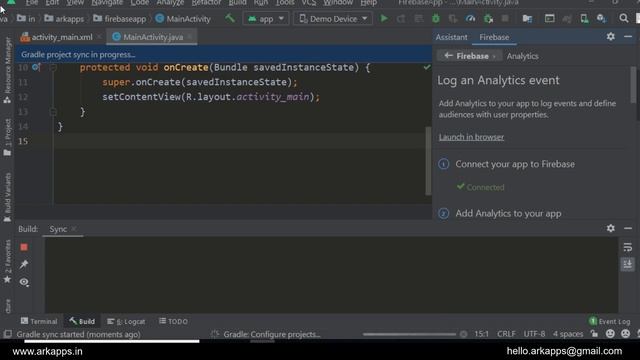Select the Sync tab in Build panel

click(58, 229)
